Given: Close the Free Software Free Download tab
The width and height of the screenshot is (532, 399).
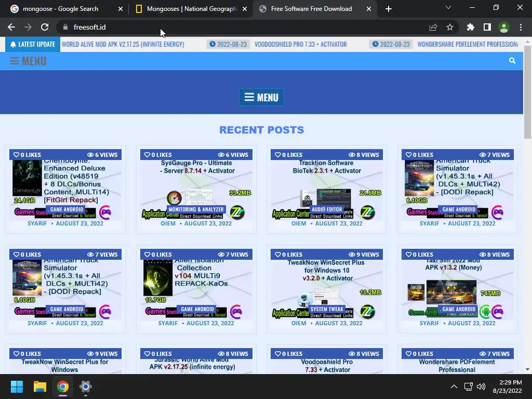Looking at the screenshot, I should pos(369,9).
